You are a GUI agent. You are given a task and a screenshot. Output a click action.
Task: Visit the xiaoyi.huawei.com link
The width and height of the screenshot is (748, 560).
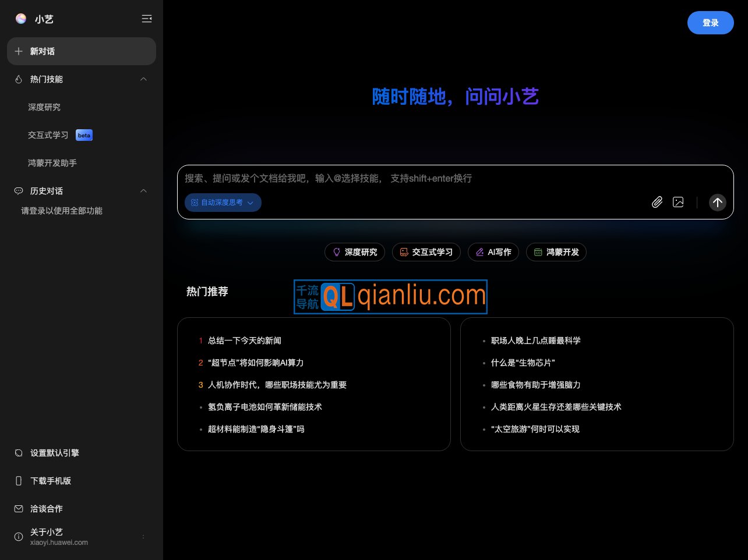tap(59, 542)
